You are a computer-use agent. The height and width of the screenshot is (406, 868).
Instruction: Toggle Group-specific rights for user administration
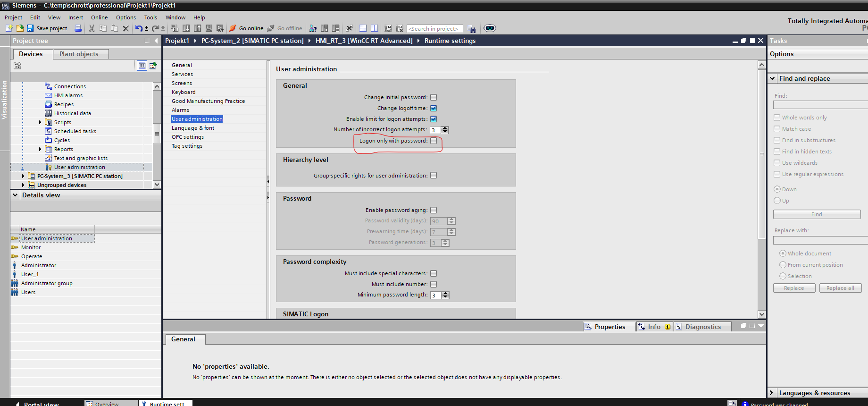point(434,175)
